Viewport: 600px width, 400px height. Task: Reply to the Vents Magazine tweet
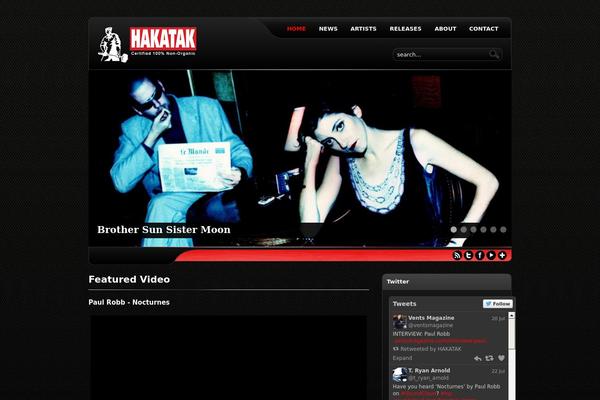[478, 358]
